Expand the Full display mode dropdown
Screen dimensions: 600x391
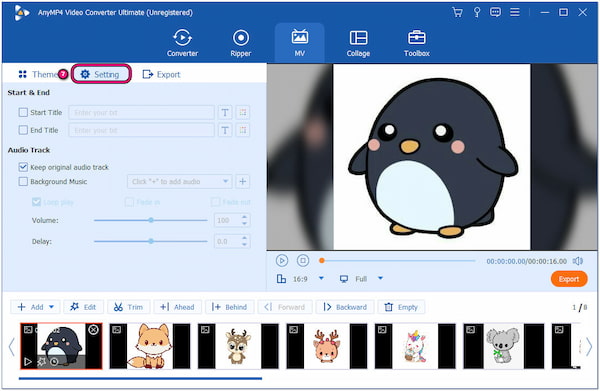380,278
